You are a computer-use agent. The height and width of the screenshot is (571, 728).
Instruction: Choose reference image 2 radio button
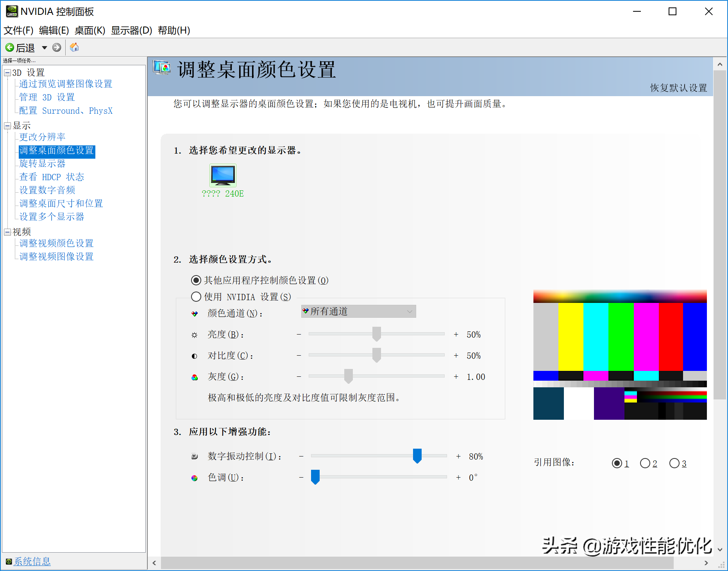[x=645, y=463]
